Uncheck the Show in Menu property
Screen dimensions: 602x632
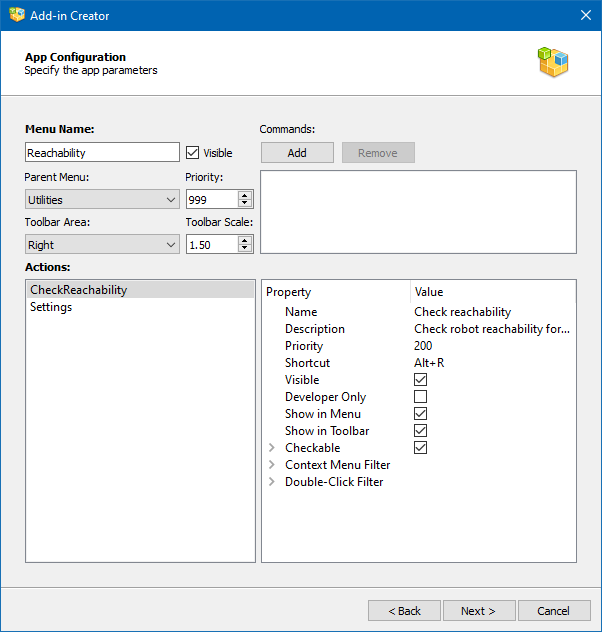pos(421,414)
